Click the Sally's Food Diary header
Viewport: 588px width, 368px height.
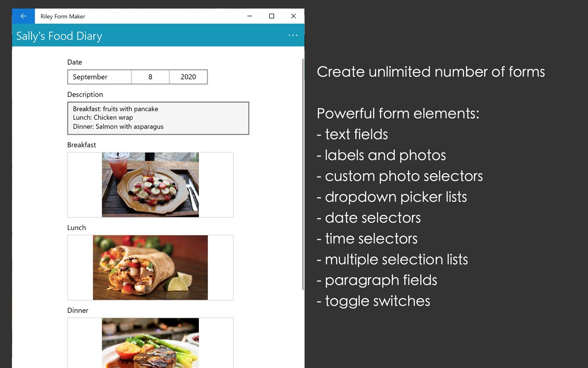coord(59,36)
